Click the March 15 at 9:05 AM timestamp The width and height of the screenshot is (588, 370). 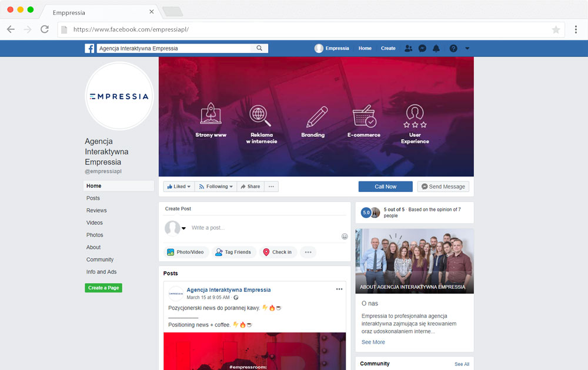(x=208, y=297)
